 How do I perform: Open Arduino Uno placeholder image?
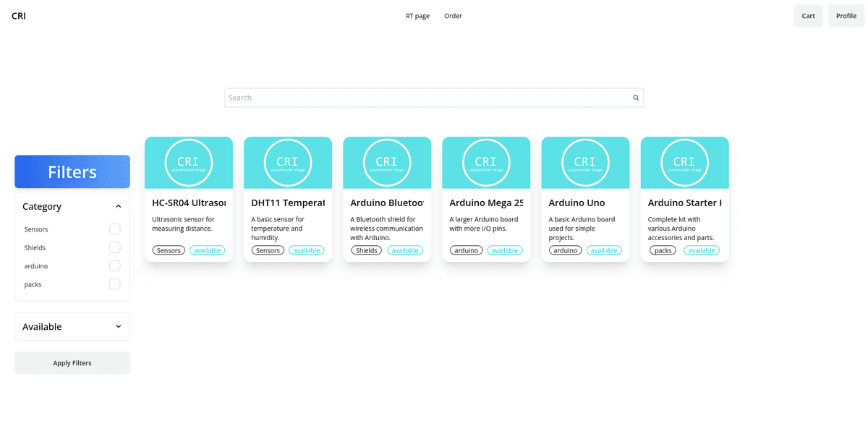[585, 163]
